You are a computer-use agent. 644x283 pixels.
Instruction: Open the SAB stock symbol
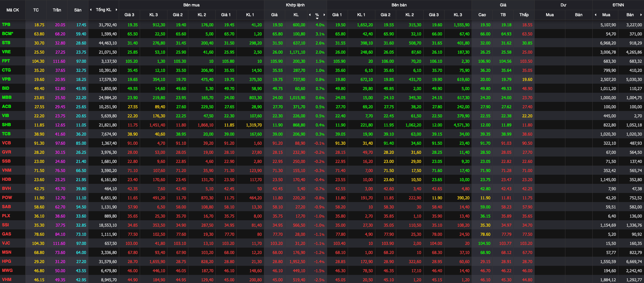click(6, 207)
